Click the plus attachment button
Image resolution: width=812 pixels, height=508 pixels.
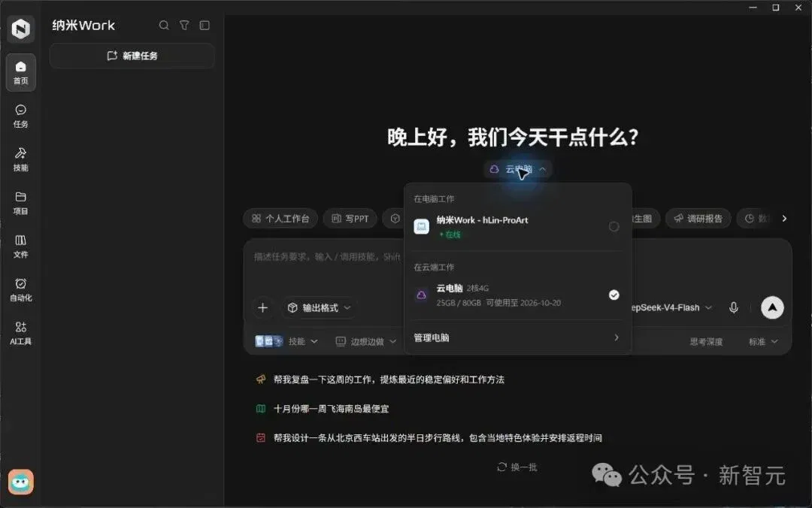pyautogui.click(x=262, y=307)
